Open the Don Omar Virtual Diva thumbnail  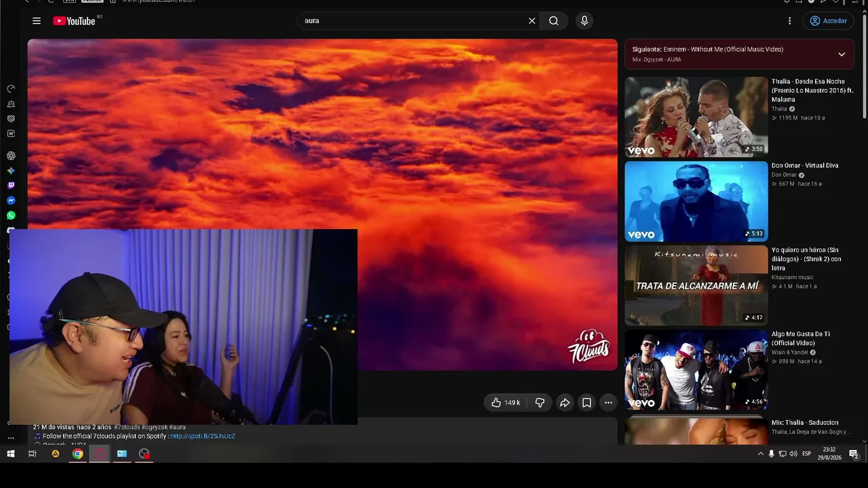pyautogui.click(x=696, y=201)
